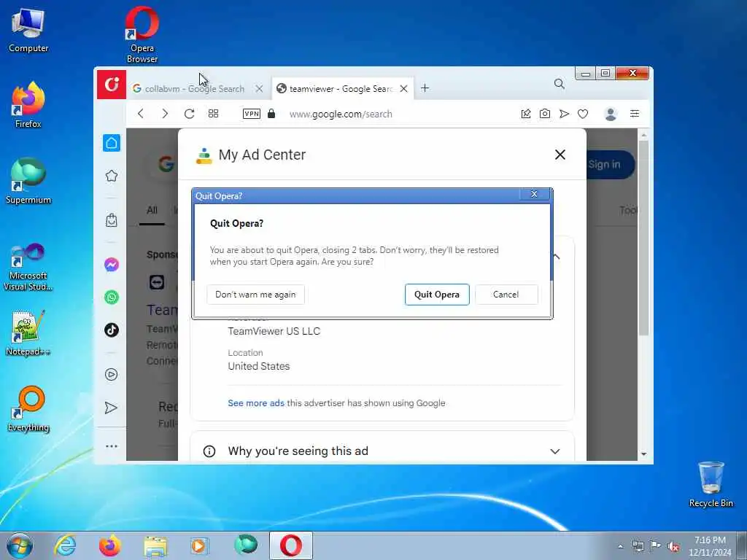The height and width of the screenshot is (560, 747).
Task: Open the My Flow send icon in toolbar
Action: pos(564,113)
